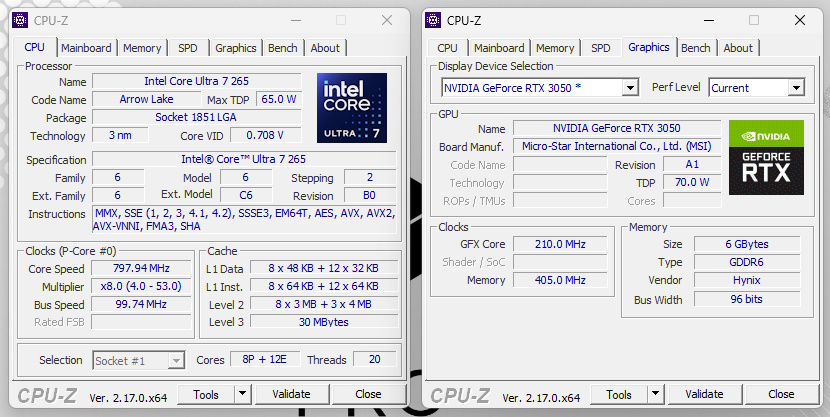The height and width of the screenshot is (417, 830).
Task: Click GPU Name field NVIDIA GeForce RTX 3050
Action: click(x=617, y=128)
